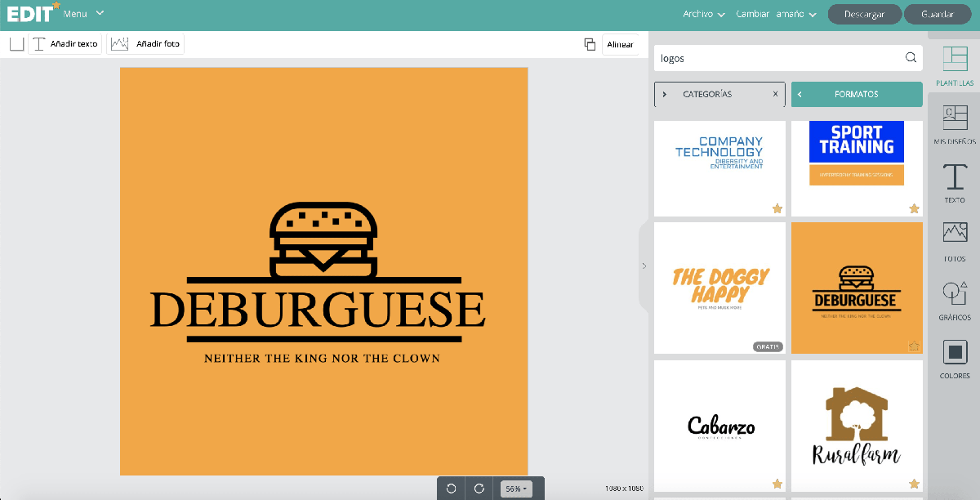This screenshot has height=500, width=980.
Task: Open the Menu next to the EDIT logo
Action: [80, 13]
